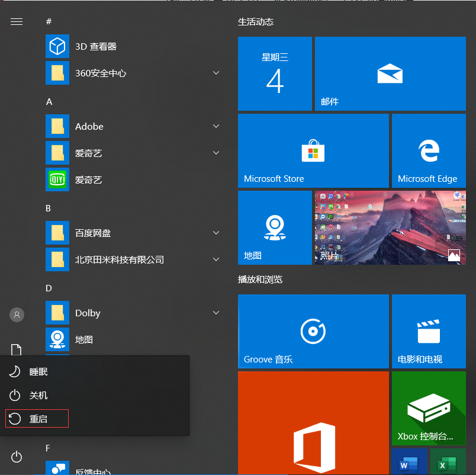Open the Documents icon in left rail

[17, 349]
